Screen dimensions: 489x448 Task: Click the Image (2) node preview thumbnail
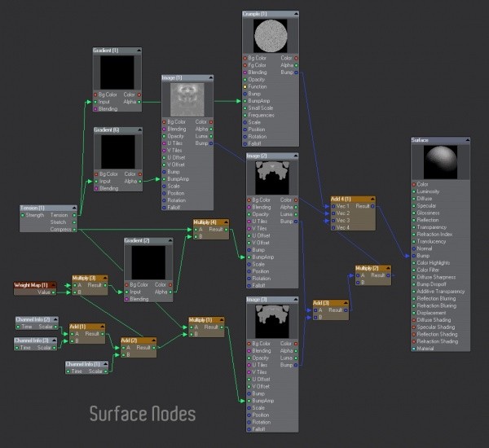coord(272,178)
